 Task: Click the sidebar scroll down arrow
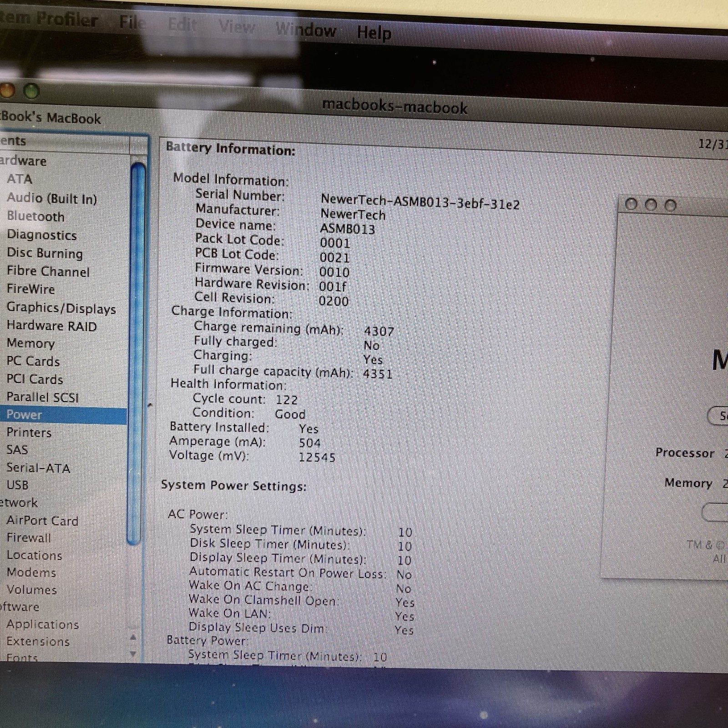coord(133,654)
